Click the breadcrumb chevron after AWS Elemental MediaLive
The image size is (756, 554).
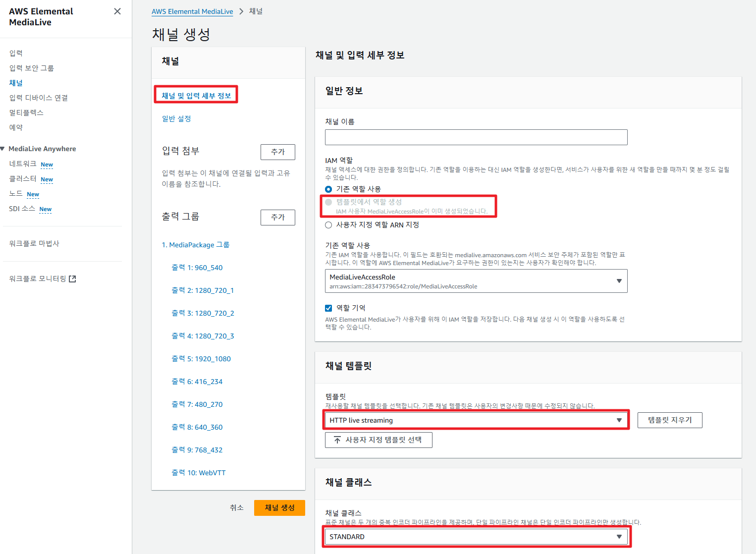pyautogui.click(x=241, y=11)
